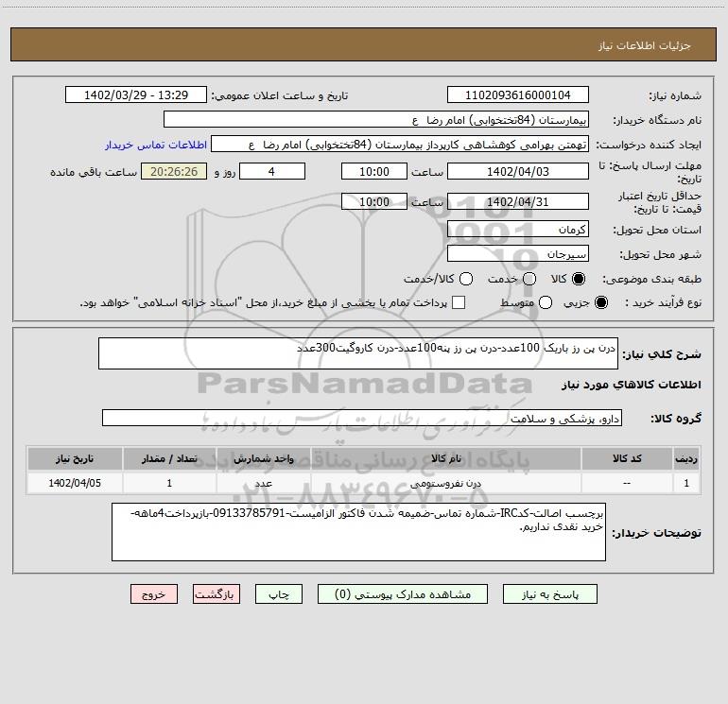The width and height of the screenshot is (728, 704).
Task: Click the شهر محل تحویل label
Action: click(x=660, y=254)
